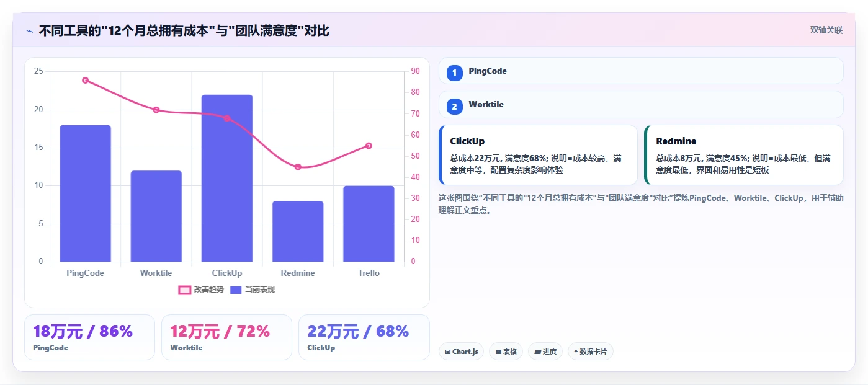Screen dimensions: 868x385
Task: Click the pink 改善趋势 legend swatch
Action: coord(184,290)
